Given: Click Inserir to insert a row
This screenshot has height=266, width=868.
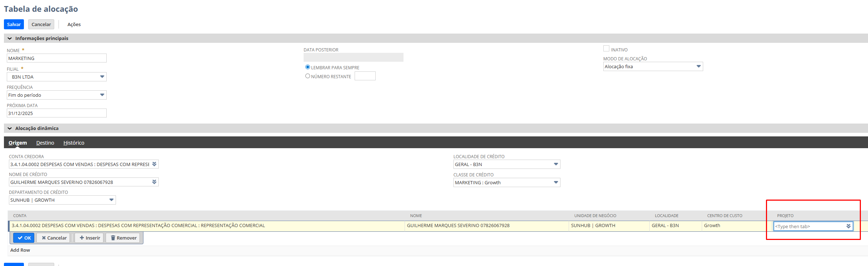Looking at the screenshot, I should pos(90,238).
